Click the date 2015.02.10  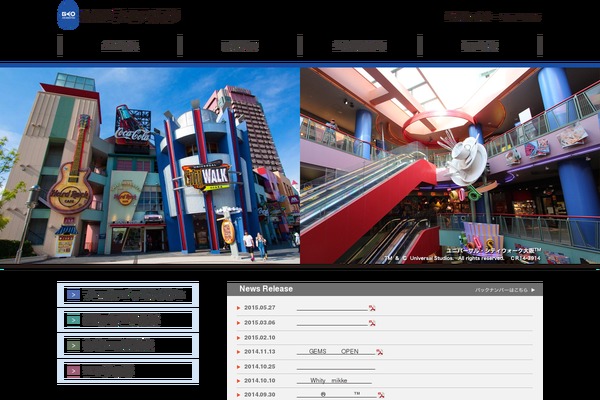(x=260, y=338)
